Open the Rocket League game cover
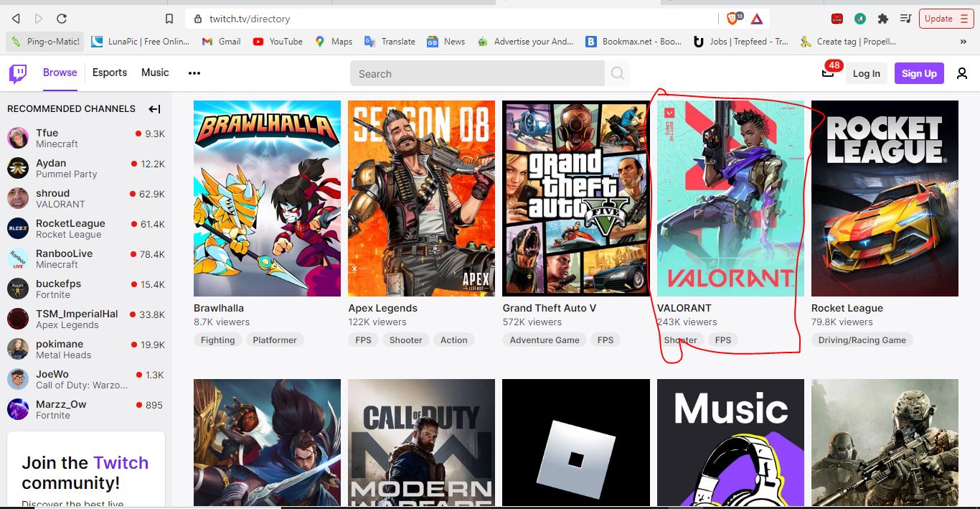This screenshot has width=980, height=509. 885,198
